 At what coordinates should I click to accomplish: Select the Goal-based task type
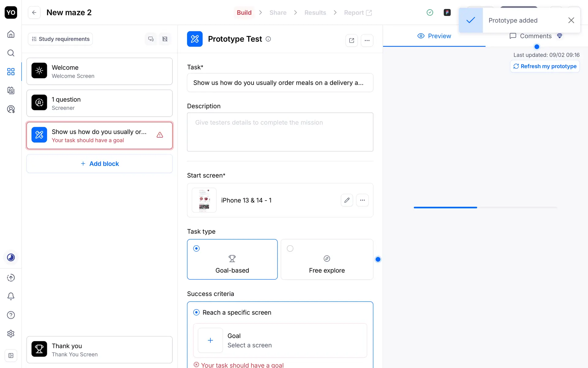point(232,259)
